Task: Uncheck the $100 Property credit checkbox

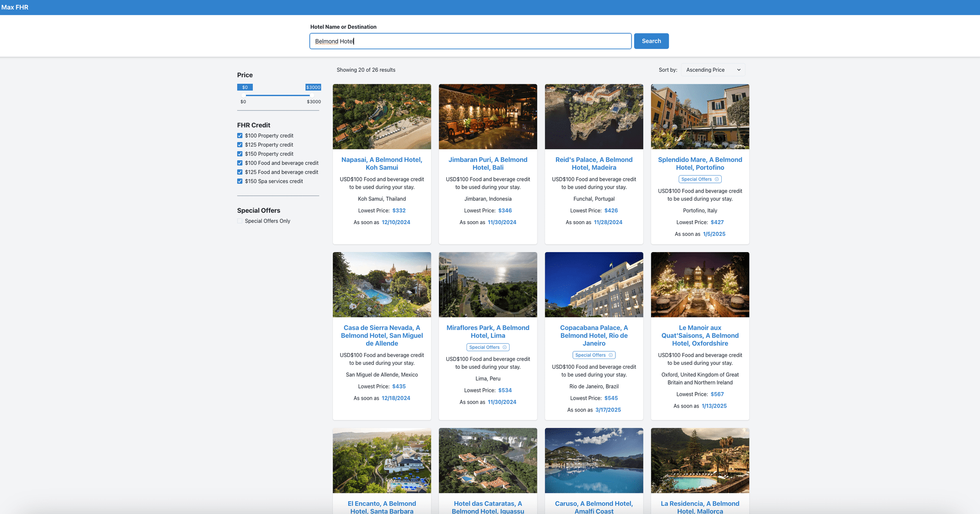Action: click(x=240, y=136)
